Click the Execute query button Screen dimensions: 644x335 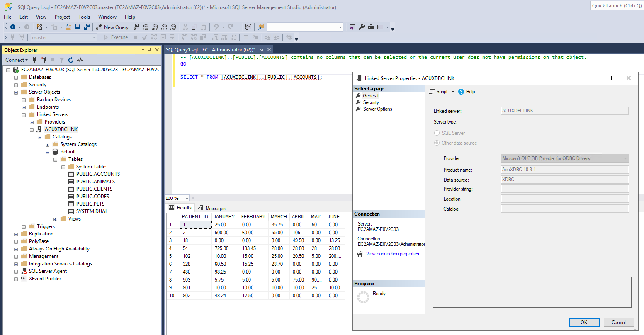pyautogui.click(x=116, y=37)
